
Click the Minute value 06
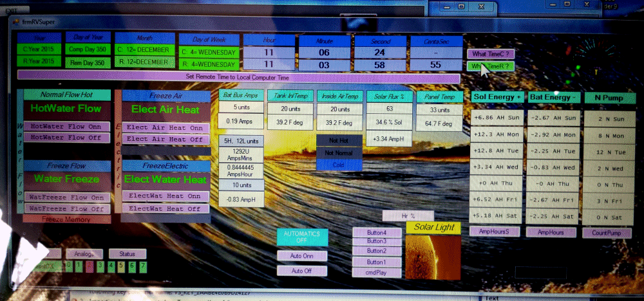click(x=325, y=53)
